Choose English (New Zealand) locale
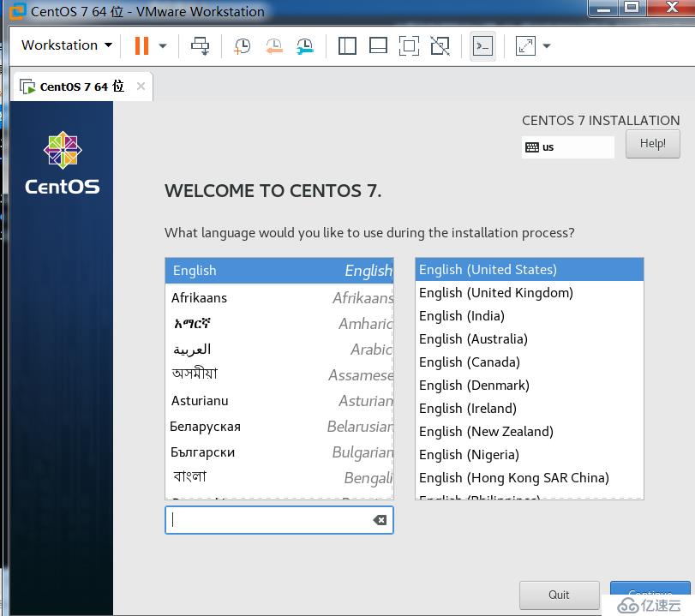This screenshot has height=616, width=695. pos(530,431)
